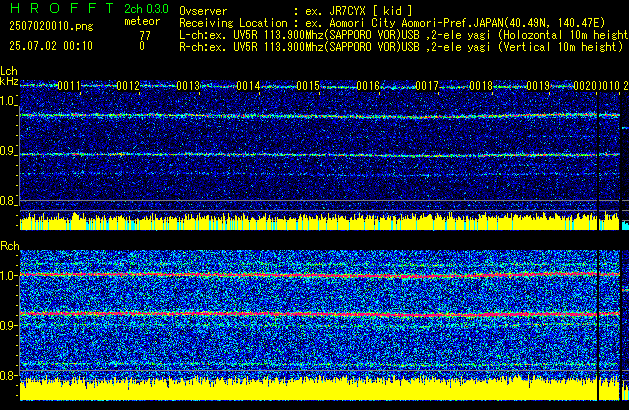Screen dimensions: 629x410
Task: Click the Rch yellow signal level graph
Action: click(x=319, y=389)
